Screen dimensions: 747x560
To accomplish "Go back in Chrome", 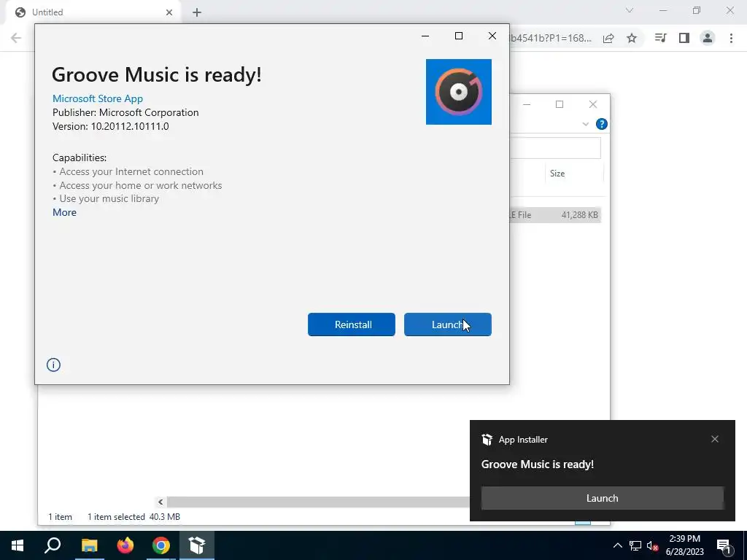I will tap(16, 38).
